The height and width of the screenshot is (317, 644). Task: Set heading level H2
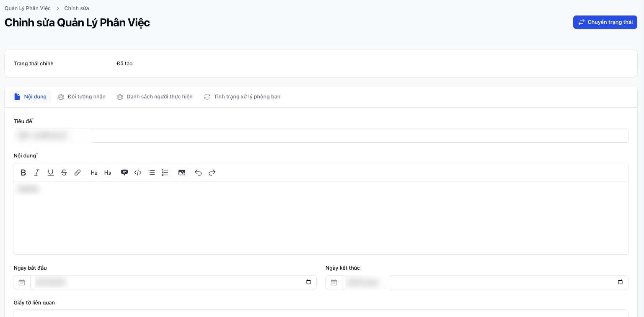pos(94,173)
